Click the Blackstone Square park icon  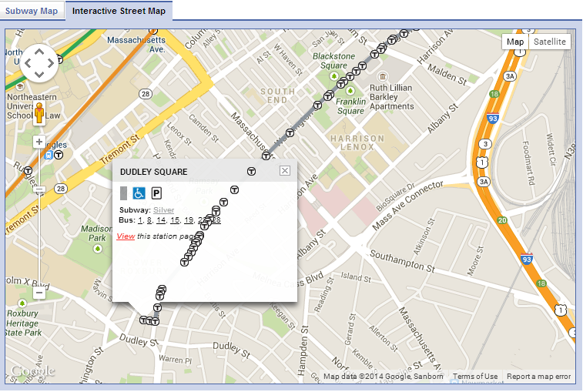(x=334, y=76)
